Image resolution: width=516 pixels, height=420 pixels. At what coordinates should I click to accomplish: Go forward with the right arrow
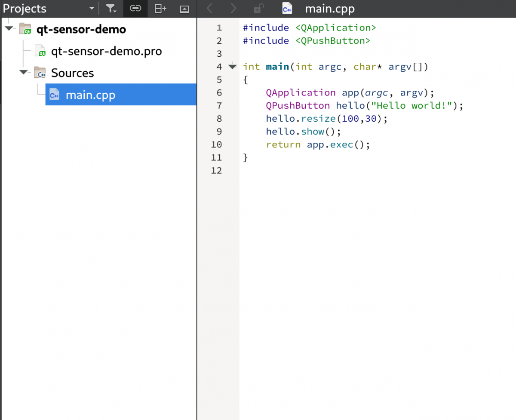pyautogui.click(x=233, y=8)
